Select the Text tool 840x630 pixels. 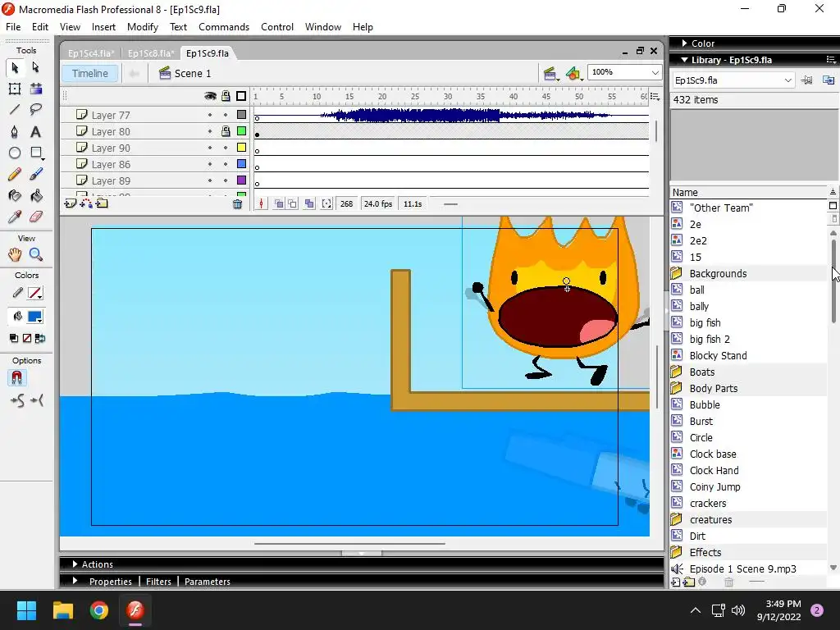35,132
